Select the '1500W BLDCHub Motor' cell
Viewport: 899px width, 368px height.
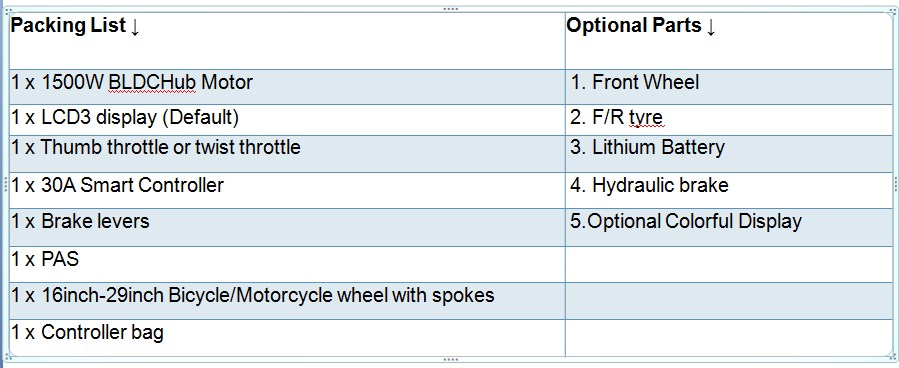287,87
